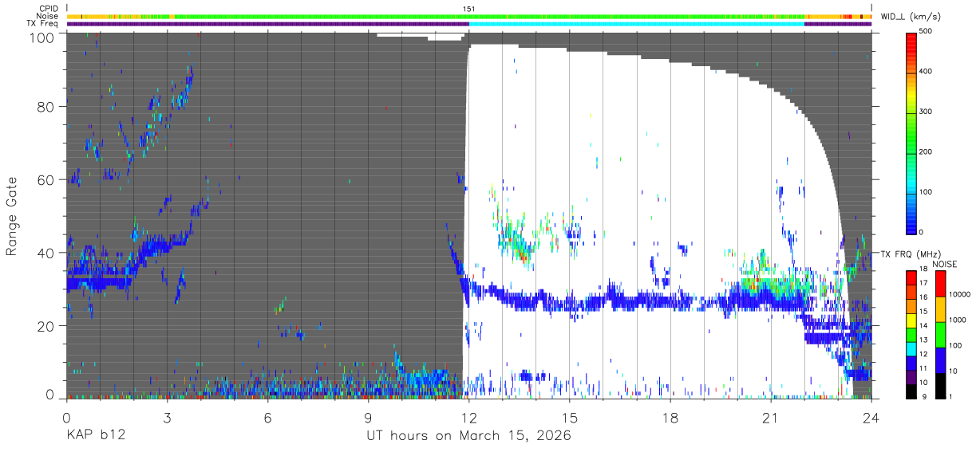Click the 24 tick on UT hours axis
Viewport: 980px width, 452px height.
[x=871, y=418]
